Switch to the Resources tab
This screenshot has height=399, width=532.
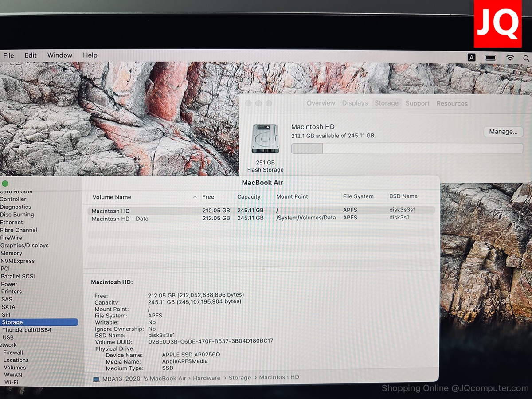[452, 104]
